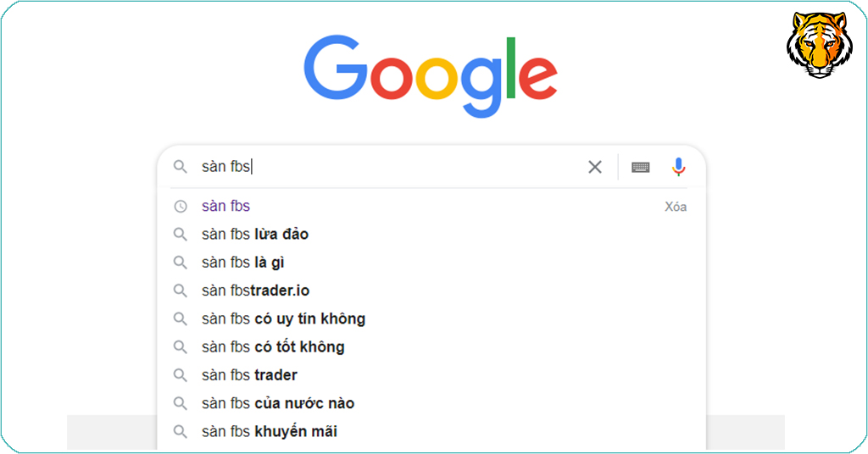Select suggestion sàn fbstrader.io
The image size is (868, 454).
click(255, 291)
